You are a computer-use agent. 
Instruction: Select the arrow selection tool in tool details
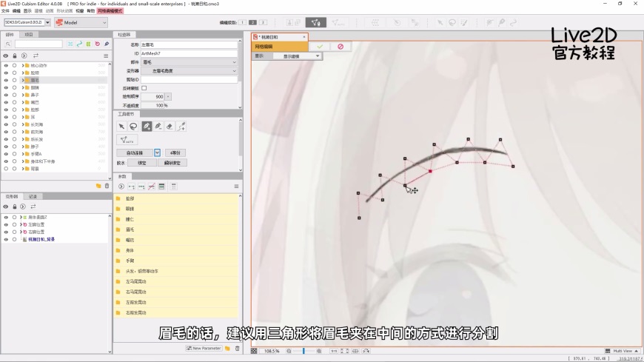[121, 127]
